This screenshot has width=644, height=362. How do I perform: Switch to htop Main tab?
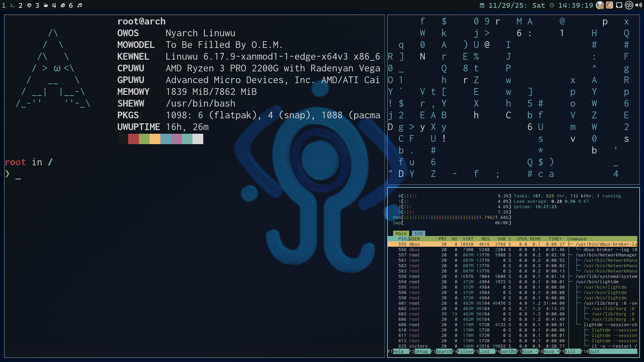[401, 233]
